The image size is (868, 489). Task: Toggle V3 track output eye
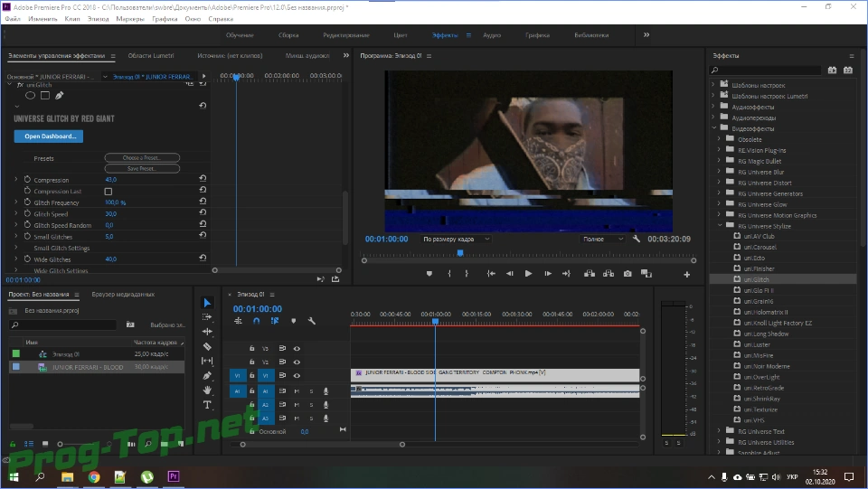[x=297, y=349]
